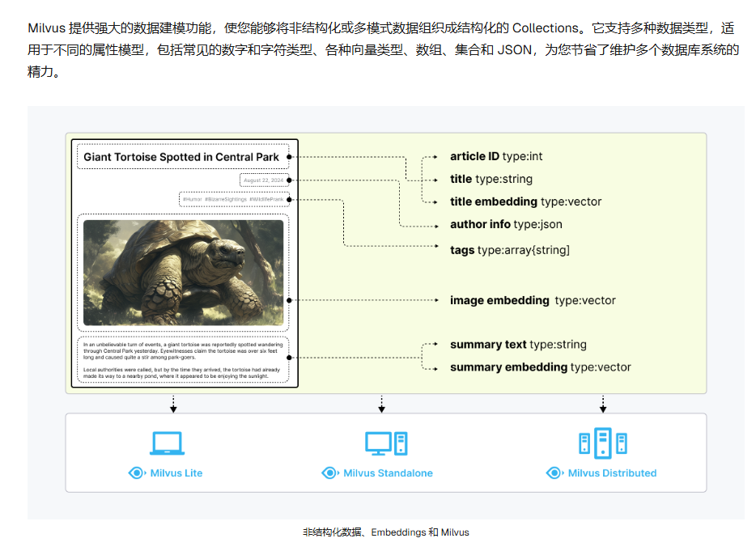This screenshot has height=551, width=756.
Task: Click the summary text type:string field
Action: 518,344
